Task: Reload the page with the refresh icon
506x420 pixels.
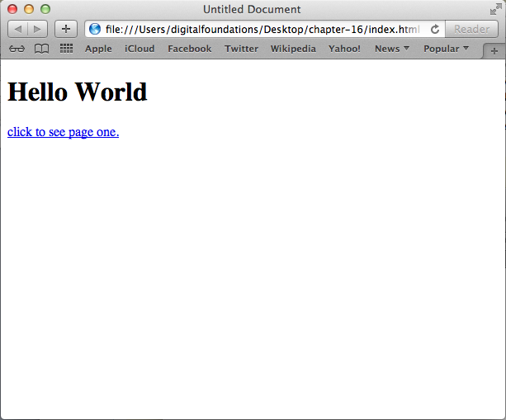Action: pyautogui.click(x=434, y=29)
